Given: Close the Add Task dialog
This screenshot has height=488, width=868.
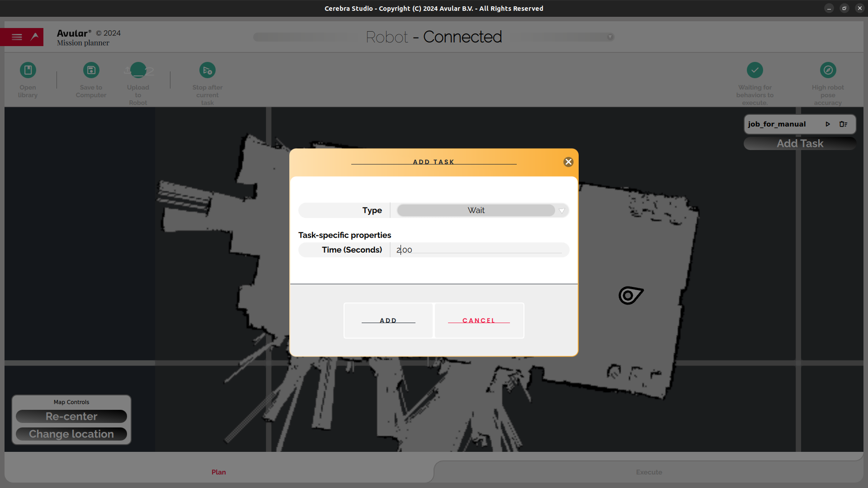Looking at the screenshot, I should (567, 161).
